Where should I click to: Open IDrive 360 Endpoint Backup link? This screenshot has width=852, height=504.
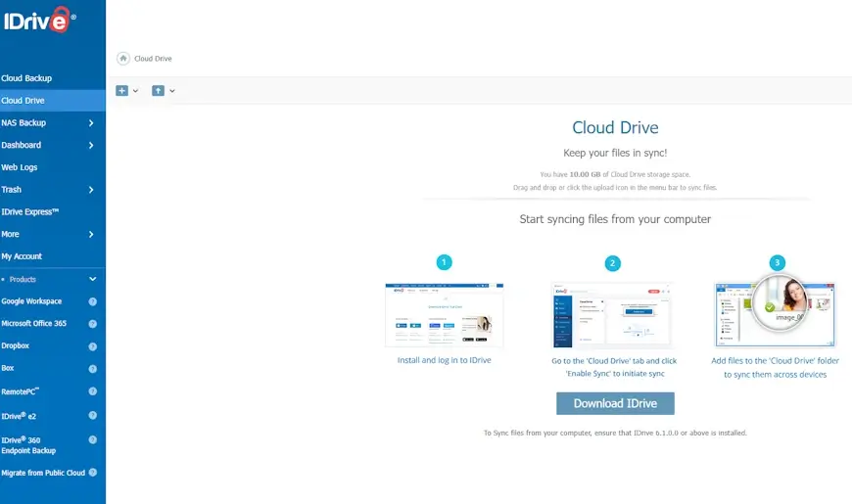(x=28, y=445)
